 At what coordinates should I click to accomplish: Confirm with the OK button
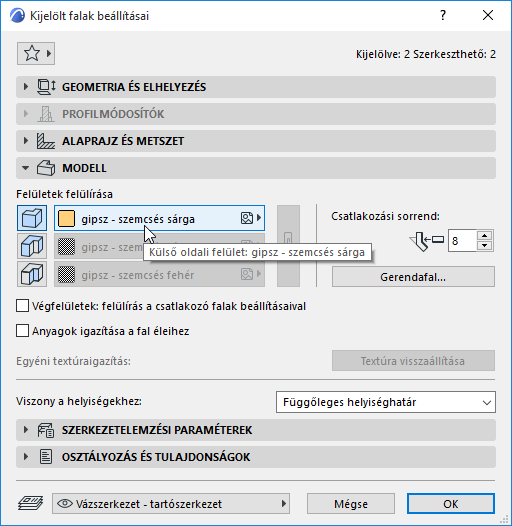[451, 504]
